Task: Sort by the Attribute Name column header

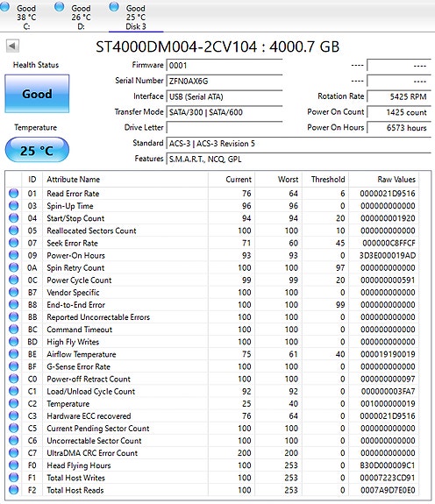Action: [125, 180]
